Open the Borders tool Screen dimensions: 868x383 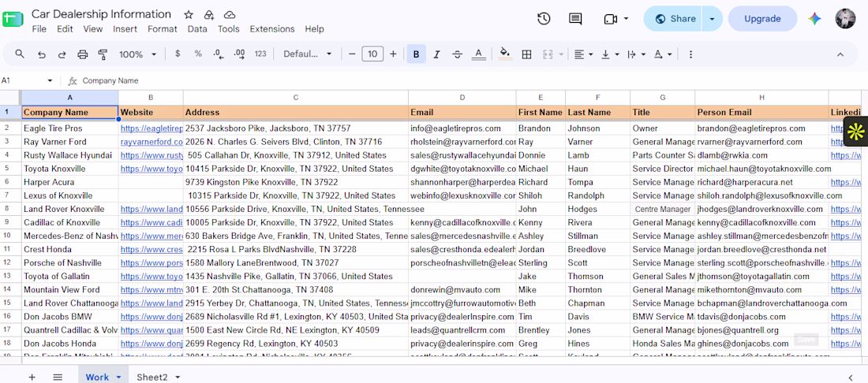pos(527,54)
